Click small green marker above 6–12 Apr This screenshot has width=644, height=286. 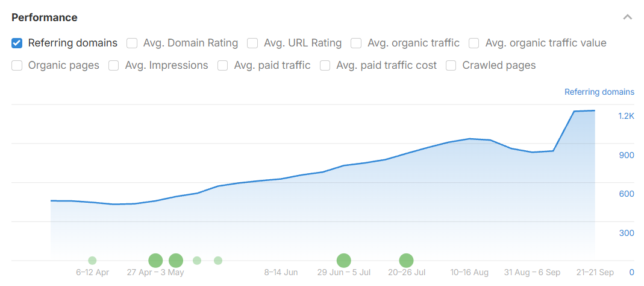click(x=92, y=261)
